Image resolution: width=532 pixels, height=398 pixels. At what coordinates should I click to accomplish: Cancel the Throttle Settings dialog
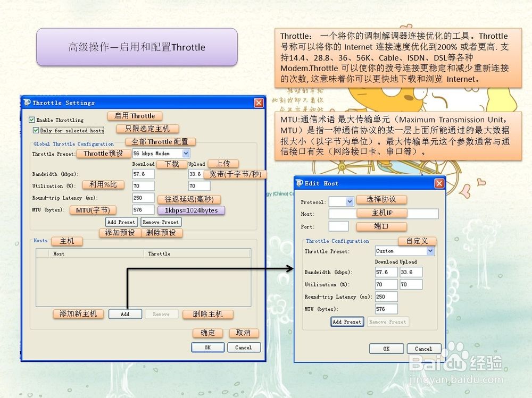click(x=244, y=348)
